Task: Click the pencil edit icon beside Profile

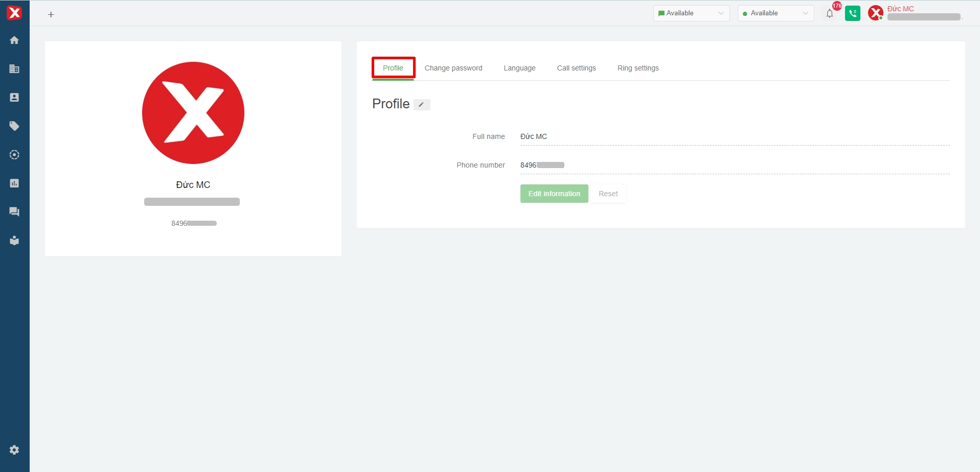Action: 422,105
